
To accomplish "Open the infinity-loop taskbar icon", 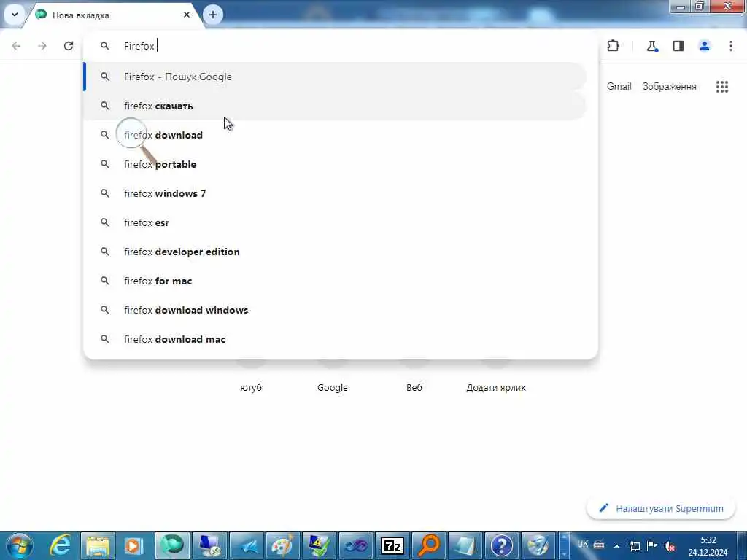I will click(356, 545).
